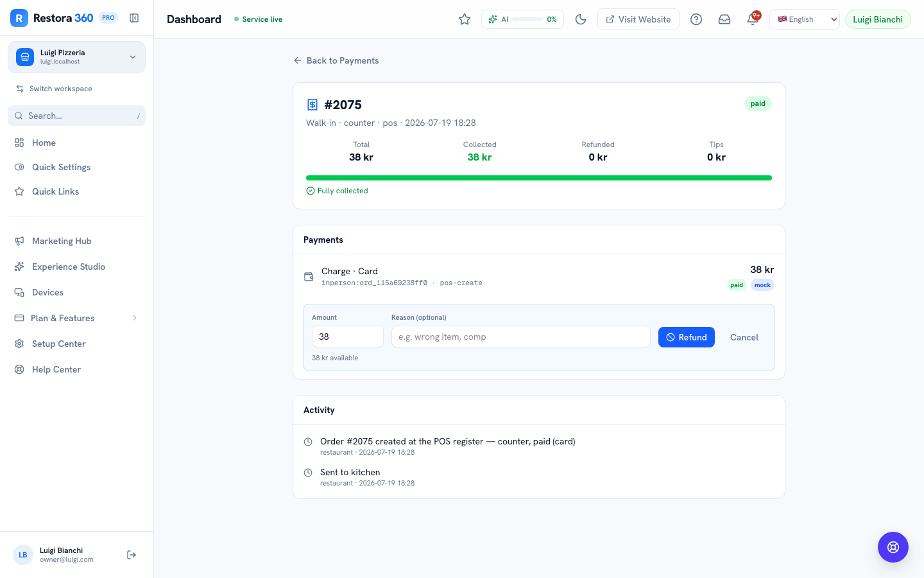
Task: Click the mock badge on the payment
Action: coord(762,285)
